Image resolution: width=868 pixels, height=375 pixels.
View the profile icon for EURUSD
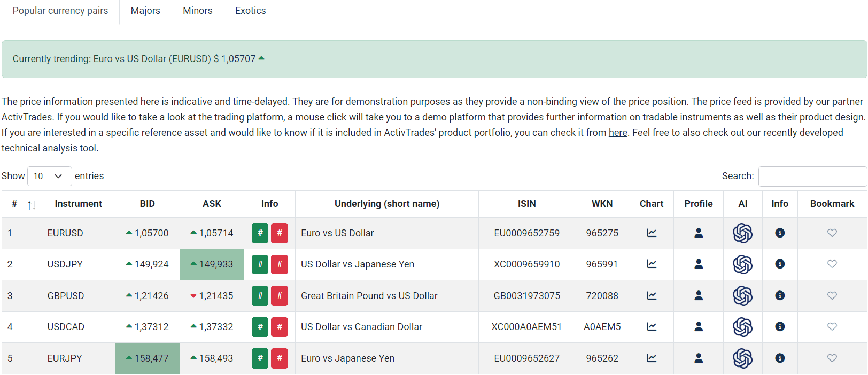pos(699,233)
